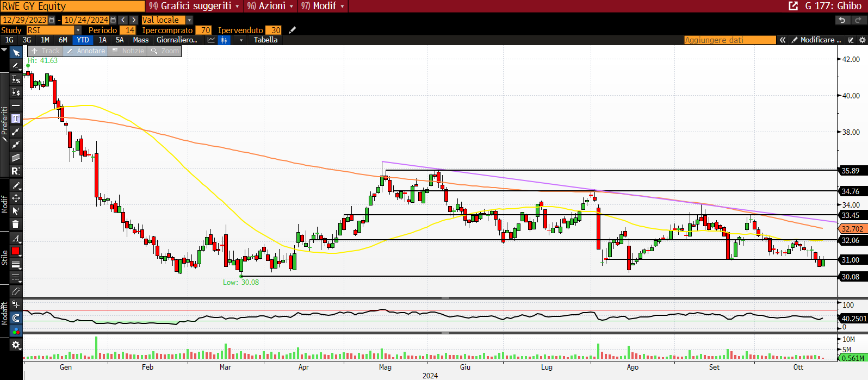Select the YTD time range

point(83,40)
